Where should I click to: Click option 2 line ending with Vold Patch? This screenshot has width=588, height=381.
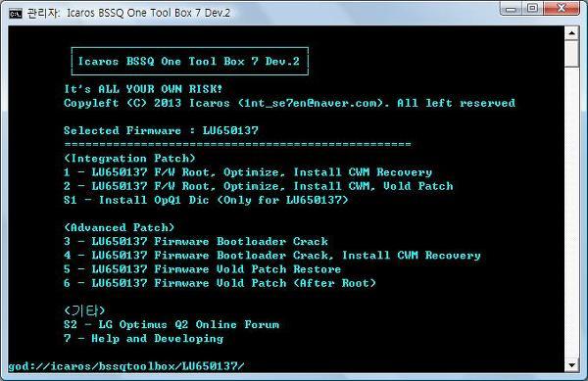pos(259,186)
